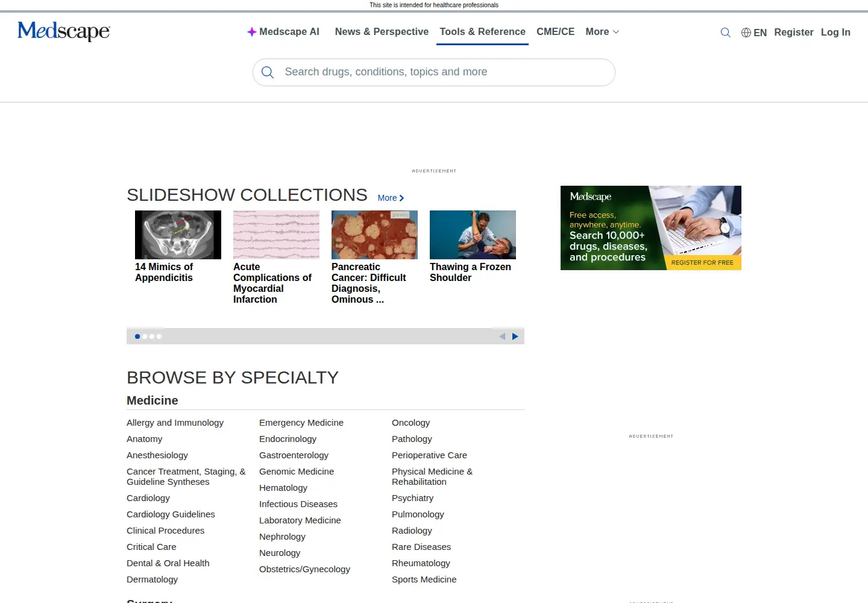Open Thawing a Frozen Shoulder title

tap(470, 272)
